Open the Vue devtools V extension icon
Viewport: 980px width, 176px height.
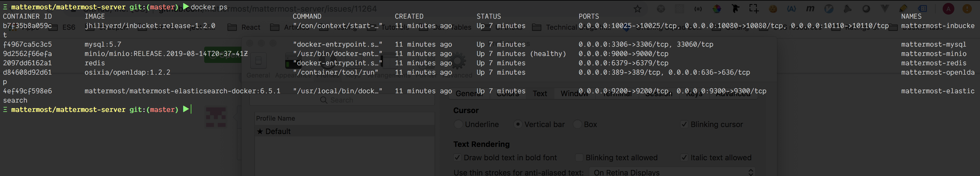pos(885,9)
